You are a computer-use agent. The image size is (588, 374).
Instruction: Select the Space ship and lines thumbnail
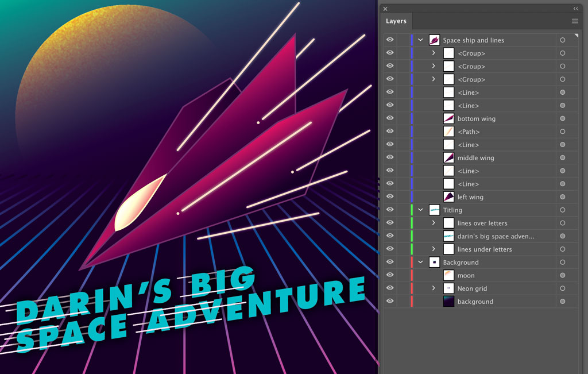434,40
